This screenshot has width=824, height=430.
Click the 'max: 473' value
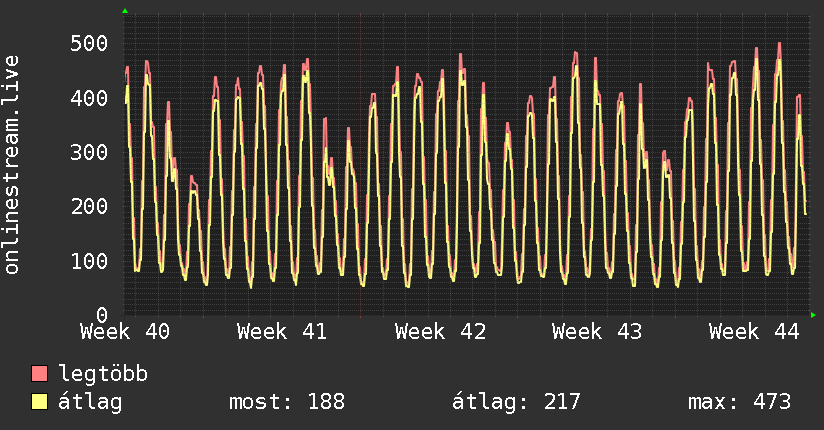click(739, 402)
